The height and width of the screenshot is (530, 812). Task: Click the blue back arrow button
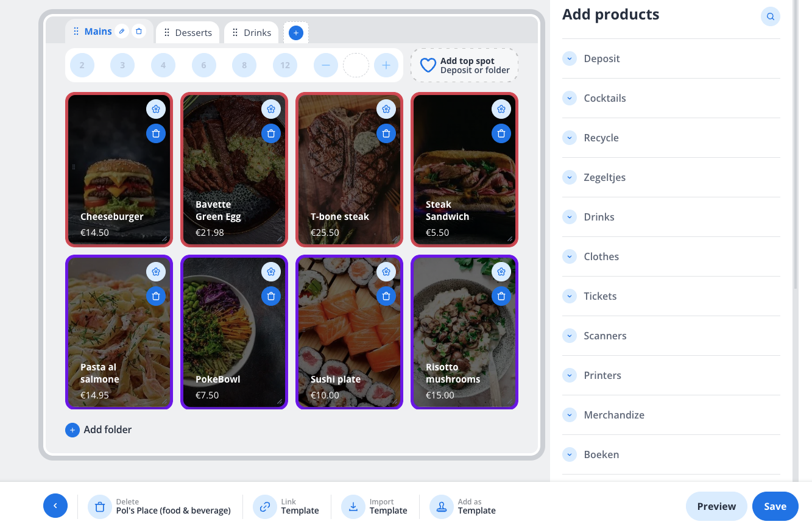pyautogui.click(x=55, y=506)
